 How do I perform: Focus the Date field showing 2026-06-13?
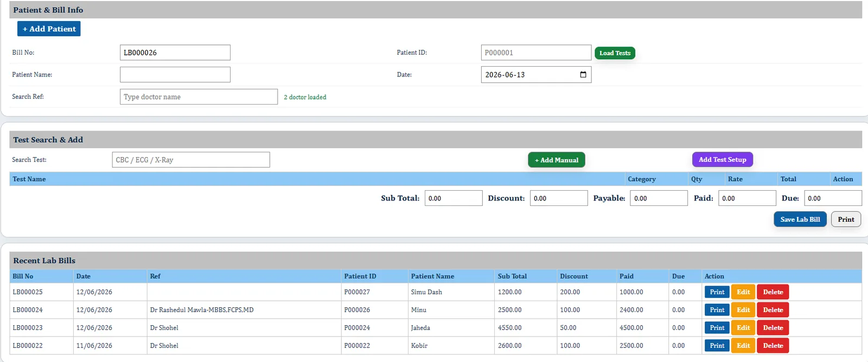[536, 75]
